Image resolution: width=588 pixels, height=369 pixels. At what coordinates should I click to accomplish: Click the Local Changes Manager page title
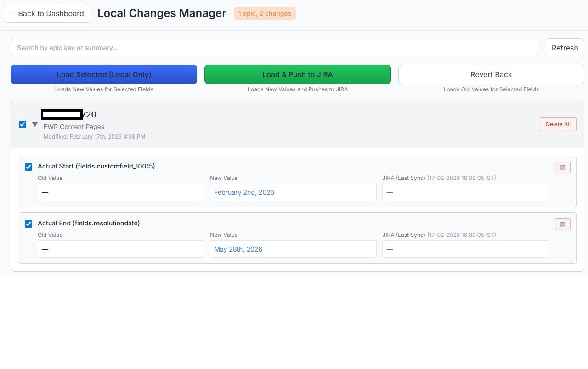point(162,13)
